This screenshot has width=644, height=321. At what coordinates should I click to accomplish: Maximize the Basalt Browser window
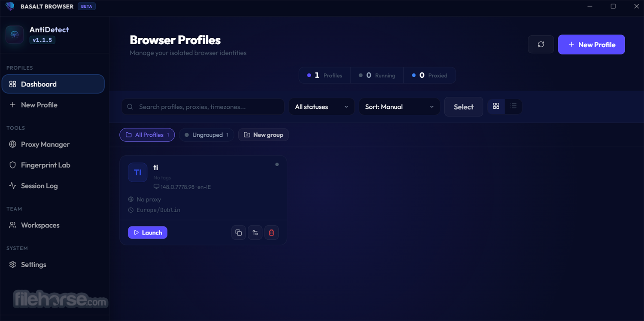(613, 6)
